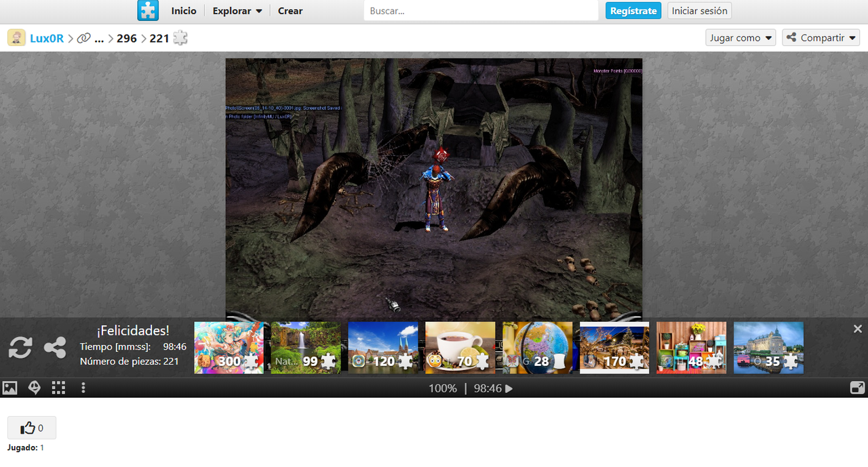
Task: Open the 35-piece castle puzzle thumbnail
Action: (x=768, y=348)
